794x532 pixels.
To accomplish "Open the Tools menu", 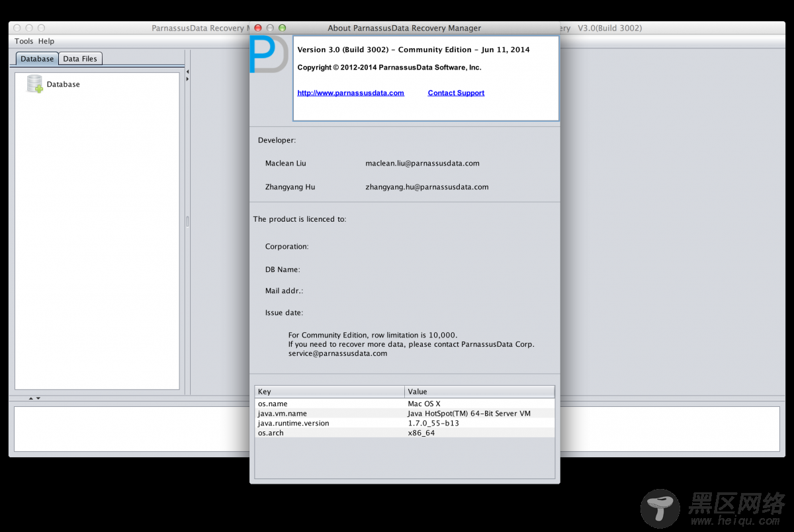I will (x=24, y=41).
